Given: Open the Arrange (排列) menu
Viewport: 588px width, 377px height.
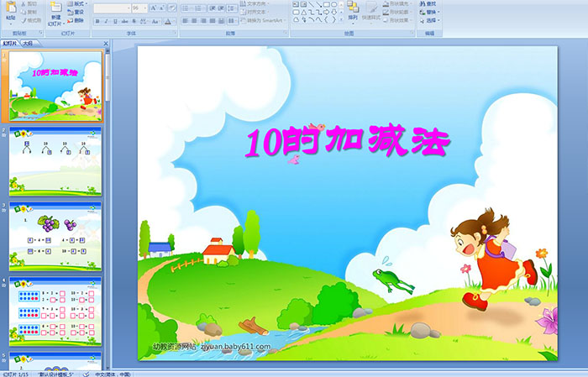Looking at the screenshot, I should tap(353, 11).
